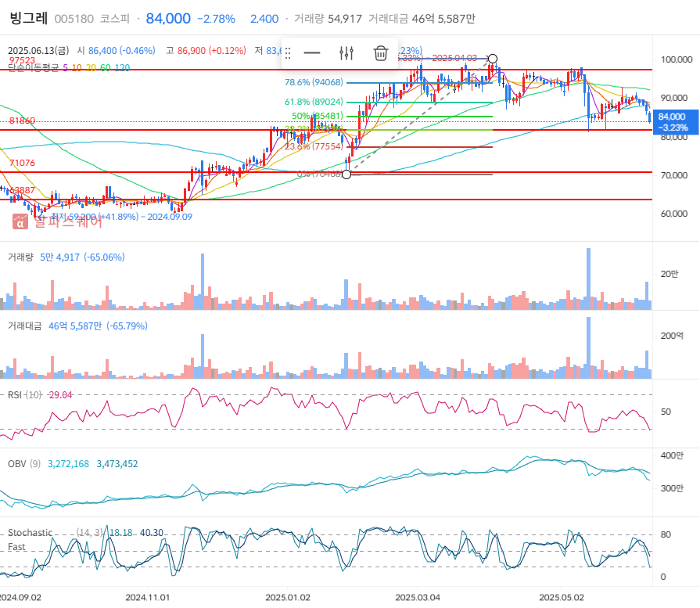Click the horizontal line label 71076
Screen dimensions: 700x608
click(x=22, y=163)
